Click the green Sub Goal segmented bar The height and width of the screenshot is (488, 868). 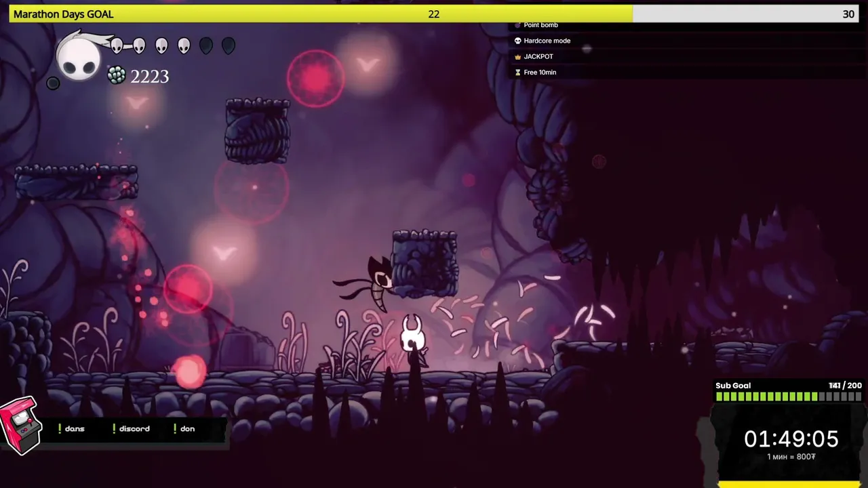(788, 396)
